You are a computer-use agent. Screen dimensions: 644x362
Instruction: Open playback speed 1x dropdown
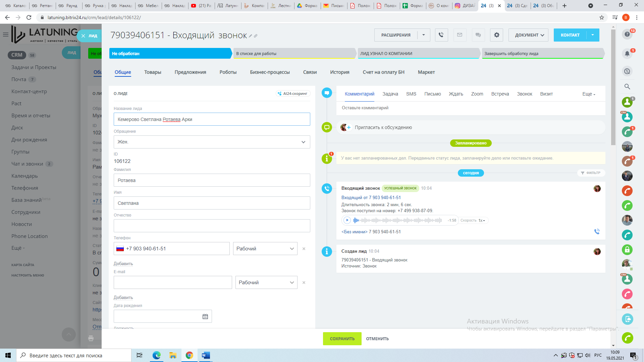pos(482,221)
